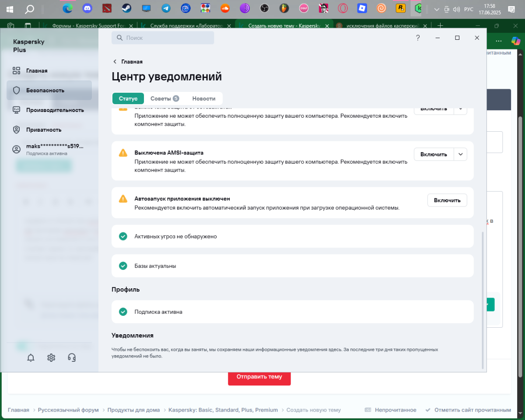This screenshot has width=525, height=420.
Task: Switch to browser tab Служба поддержки Лаборатории
Action: point(186,26)
